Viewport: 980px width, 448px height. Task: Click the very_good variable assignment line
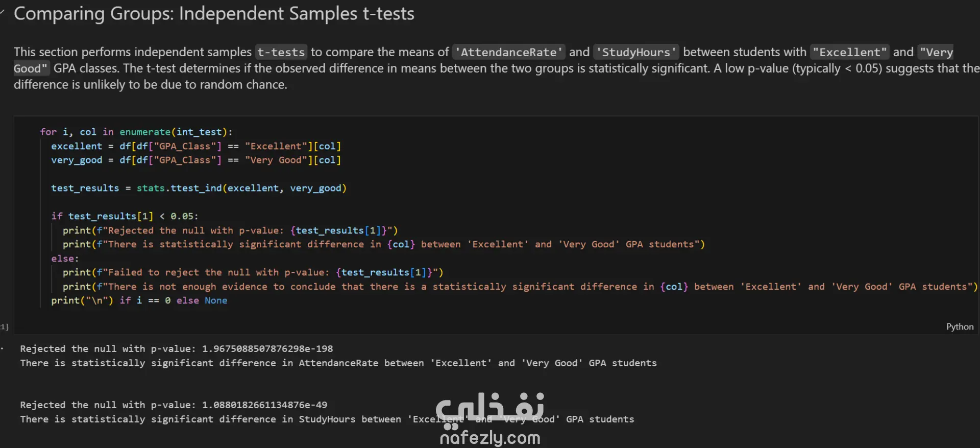[x=196, y=160]
